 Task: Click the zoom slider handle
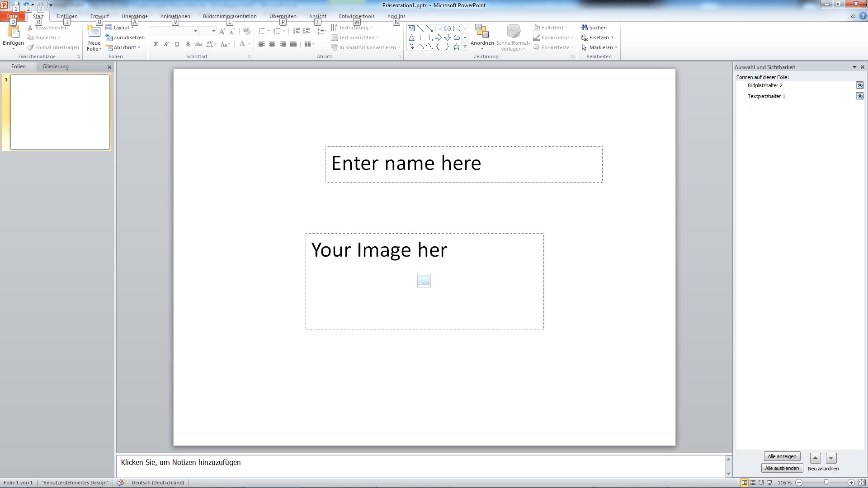pyautogui.click(x=826, y=483)
